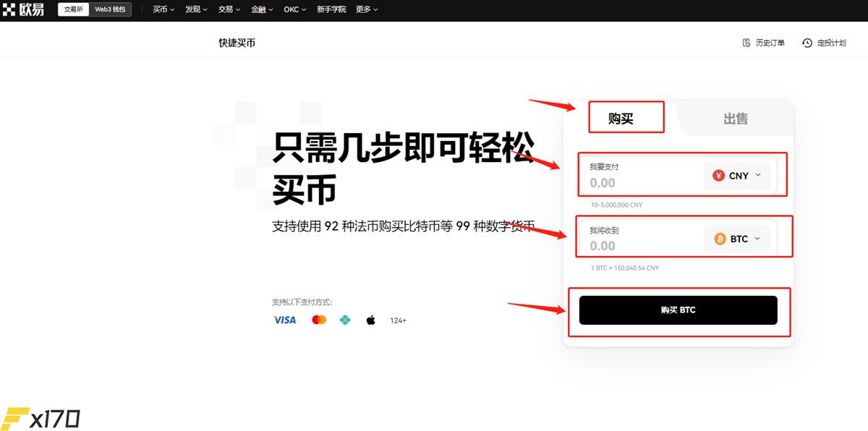Select the 购买 tab

(621, 119)
